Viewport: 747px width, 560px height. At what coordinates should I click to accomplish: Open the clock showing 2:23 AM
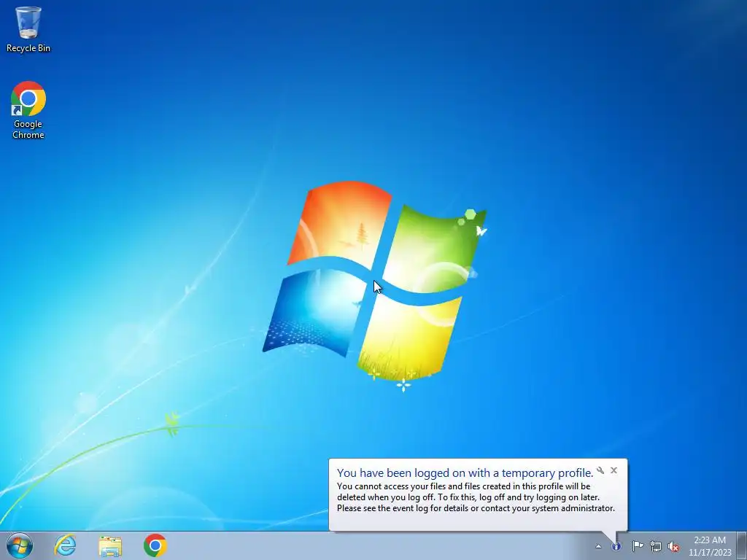[x=710, y=545]
